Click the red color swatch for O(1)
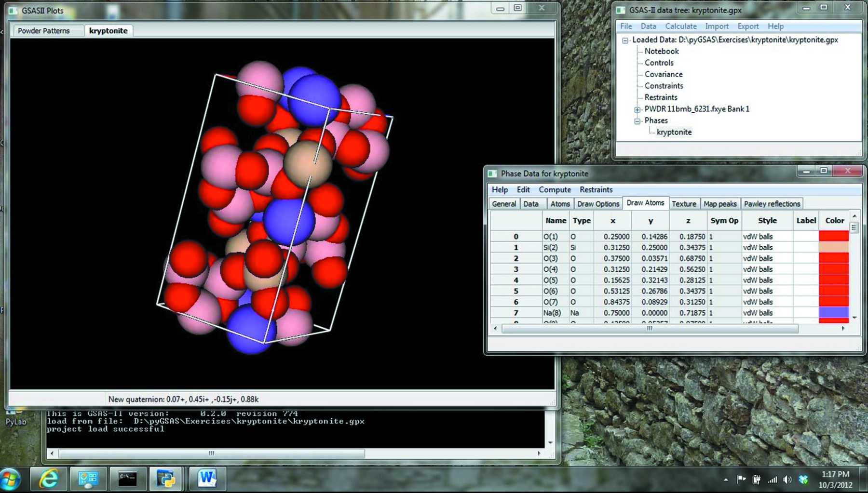Image resolution: width=868 pixels, height=493 pixels. (834, 237)
